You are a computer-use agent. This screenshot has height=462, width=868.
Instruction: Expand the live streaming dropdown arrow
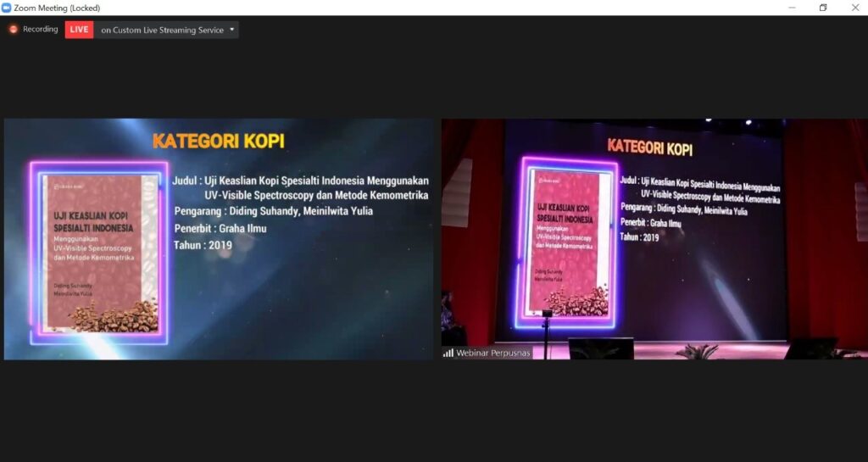coord(232,30)
